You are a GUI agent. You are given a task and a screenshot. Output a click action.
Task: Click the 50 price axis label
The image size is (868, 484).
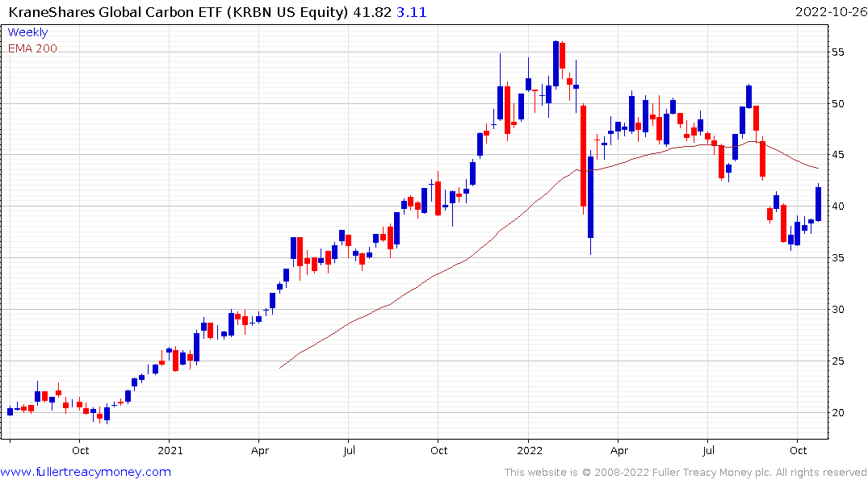click(837, 103)
